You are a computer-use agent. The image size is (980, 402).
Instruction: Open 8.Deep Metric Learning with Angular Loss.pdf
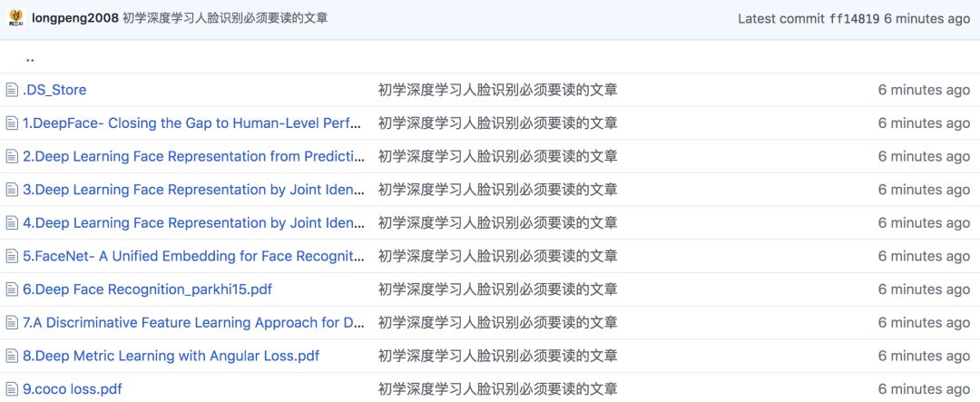(171, 356)
